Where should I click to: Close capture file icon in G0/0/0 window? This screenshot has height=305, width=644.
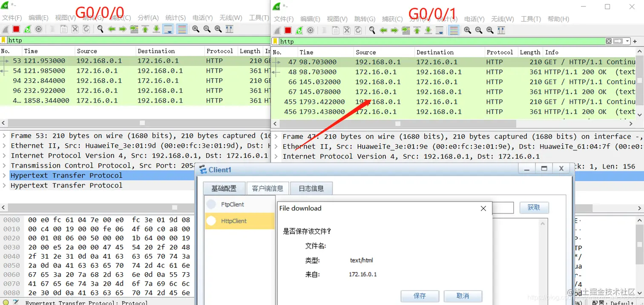coord(75,29)
